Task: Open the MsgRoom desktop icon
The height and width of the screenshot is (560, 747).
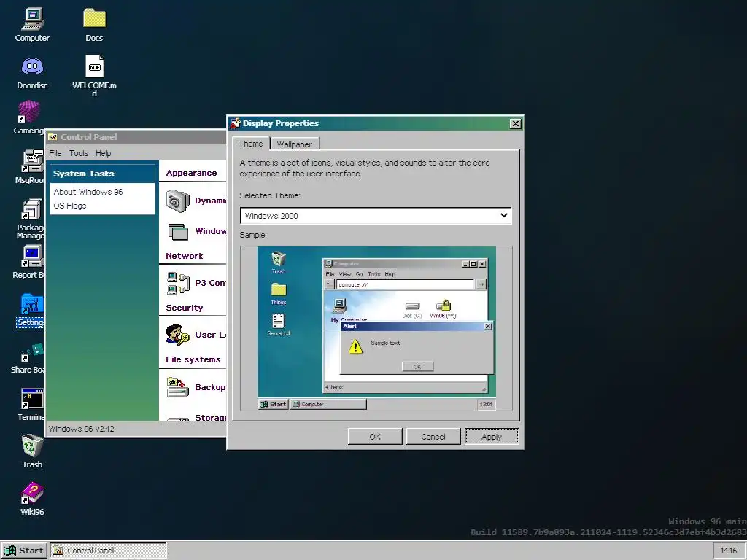Action: point(29,167)
